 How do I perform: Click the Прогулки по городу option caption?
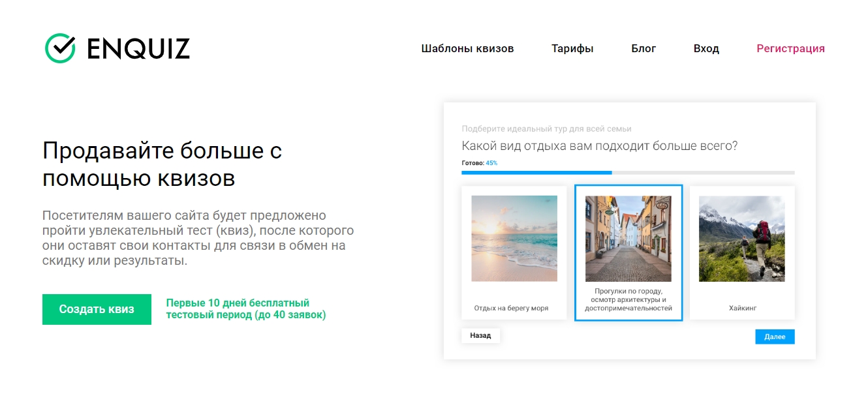(x=628, y=299)
